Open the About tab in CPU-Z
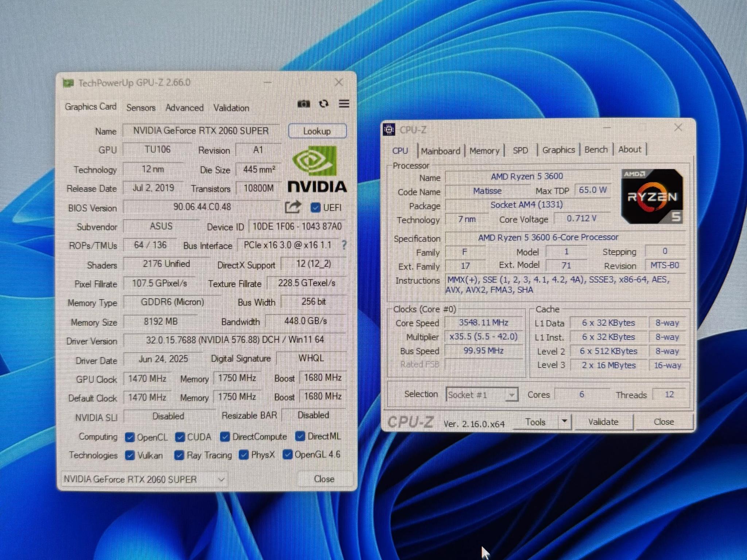Screen dimensions: 747x560 pos(630,149)
